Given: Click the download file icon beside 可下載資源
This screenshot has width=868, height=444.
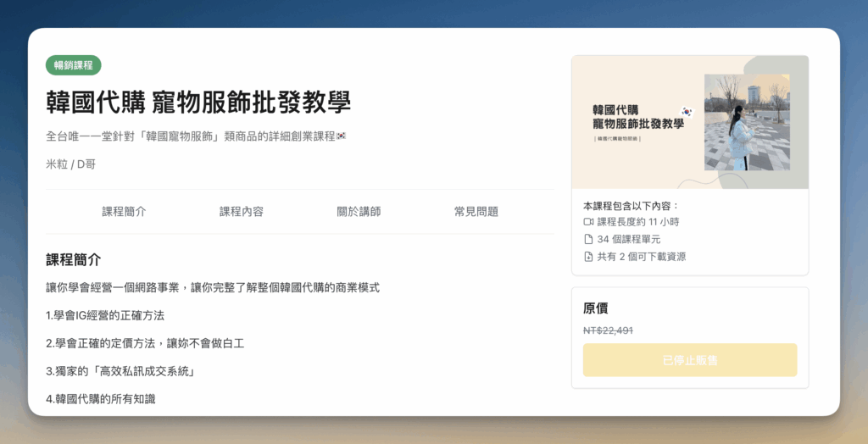Looking at the screenshot, I should [588, 257].
